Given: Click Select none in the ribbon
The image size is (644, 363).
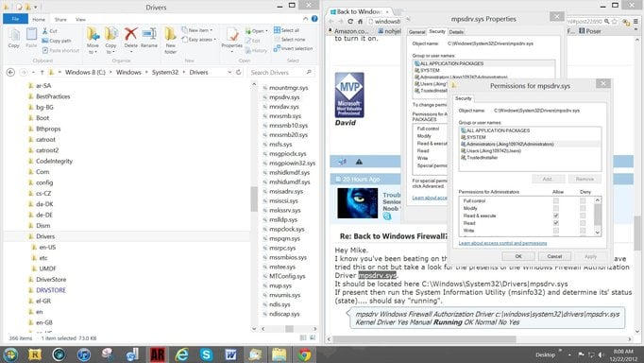Looking at the screenshot, I should tap(289, 40).
